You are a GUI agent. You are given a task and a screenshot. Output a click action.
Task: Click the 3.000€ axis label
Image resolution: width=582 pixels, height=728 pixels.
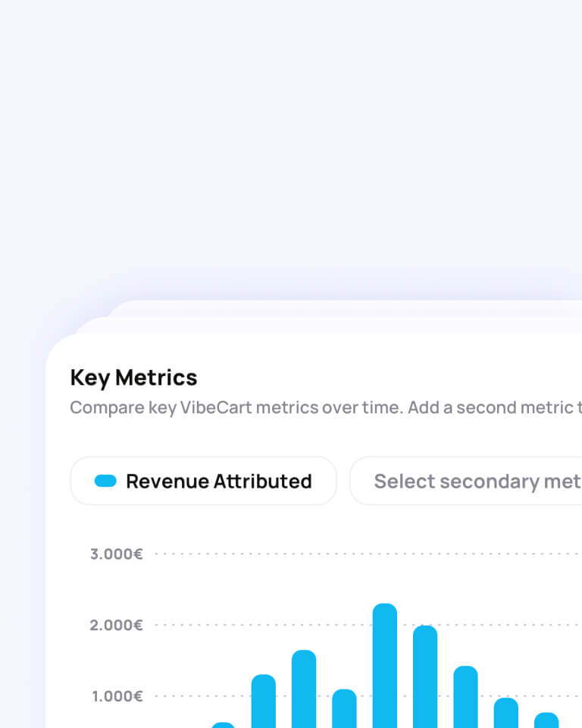click(115, 554)
